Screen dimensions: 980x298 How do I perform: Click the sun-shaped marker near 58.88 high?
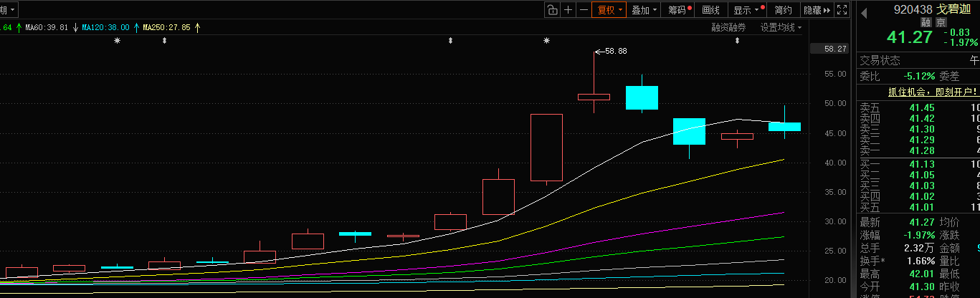[547, 41]
